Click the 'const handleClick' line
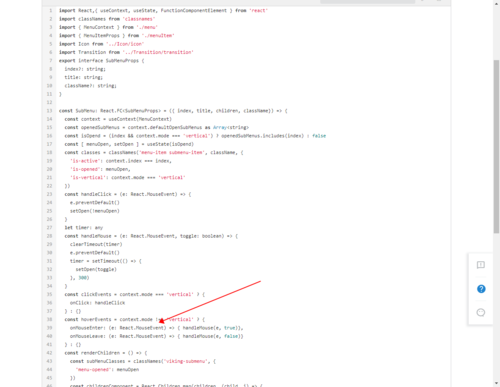Screen dimensions: 500x387 pyautogui.click(x=128, y=194)
